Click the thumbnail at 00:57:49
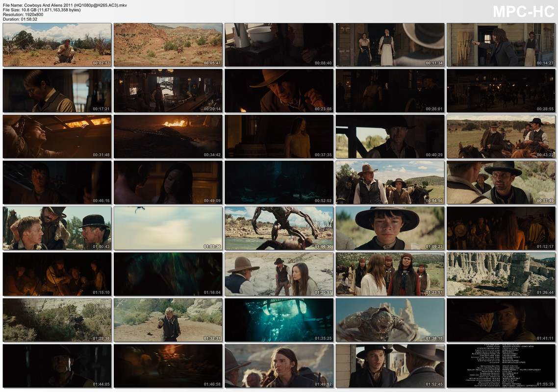The width and height of the screenshot is (558, 392). pyautogui.click(x=501, y=182)
